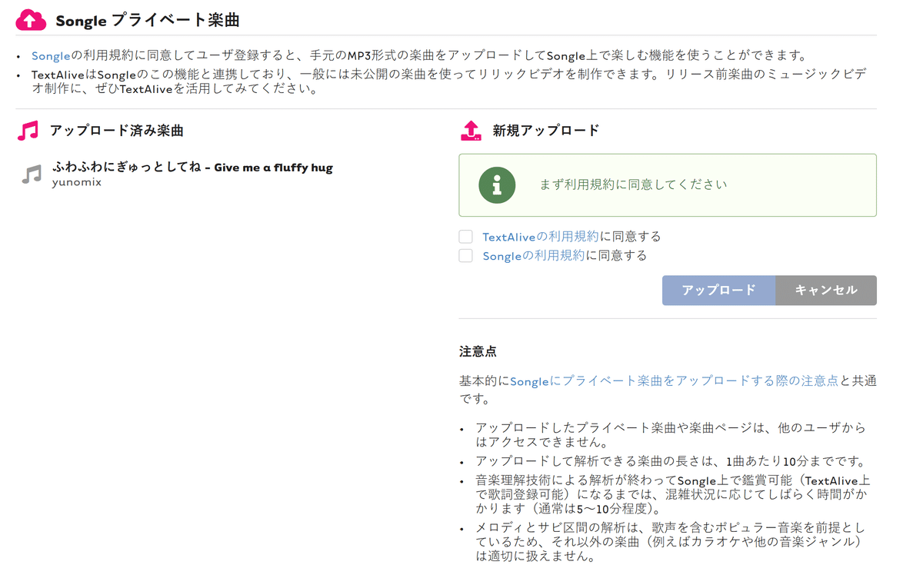Click the green info icon in the notice box
Image resolution: width=923 pixels, height=588 pixels.
click(496, 184)
